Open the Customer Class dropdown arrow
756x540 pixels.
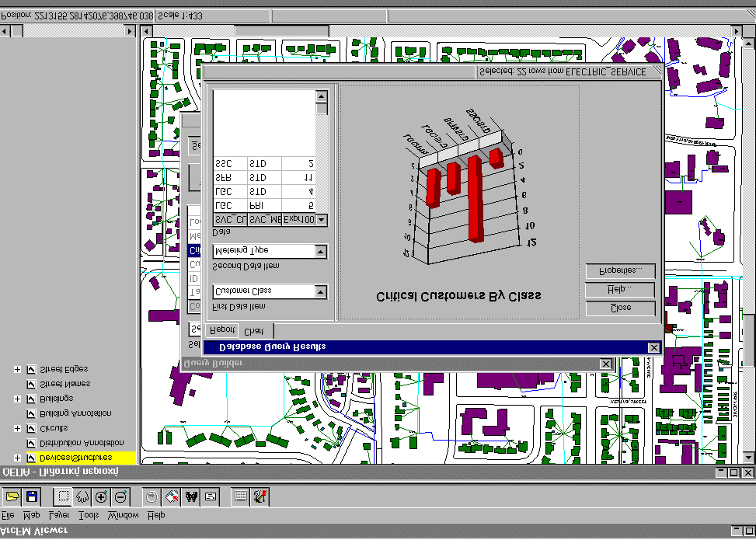pos(321,291)
